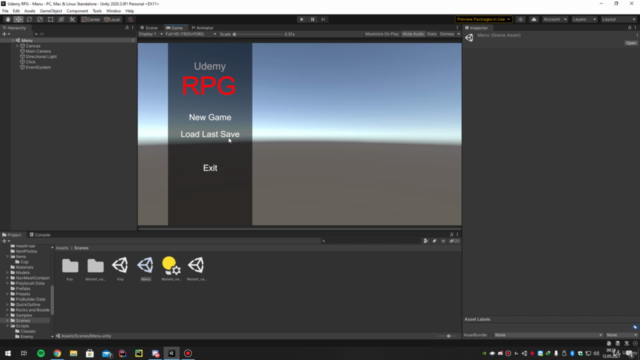Toggle Gizmos in Game view

447,34
